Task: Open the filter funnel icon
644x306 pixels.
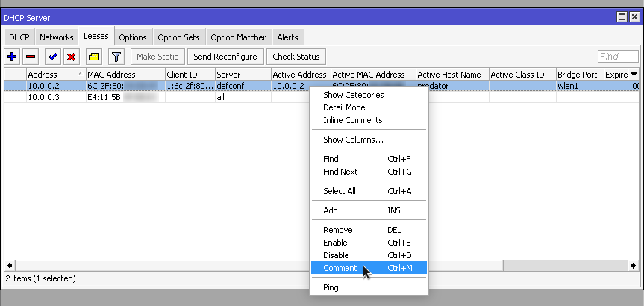Action: pyautogui.click(x=116, y=57)
